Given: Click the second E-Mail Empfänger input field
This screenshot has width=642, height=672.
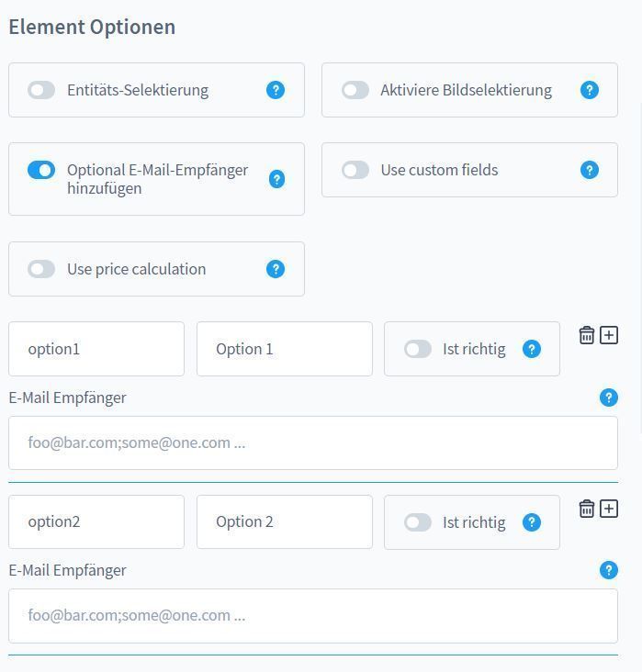Looking at the screenshot, I should coord(313,616).
